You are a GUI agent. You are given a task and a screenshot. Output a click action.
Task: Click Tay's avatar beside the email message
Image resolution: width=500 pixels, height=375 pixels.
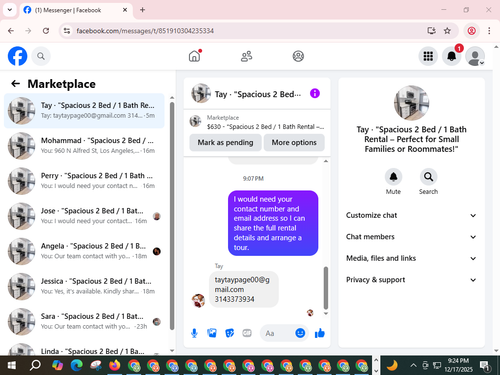pos(198,301)
